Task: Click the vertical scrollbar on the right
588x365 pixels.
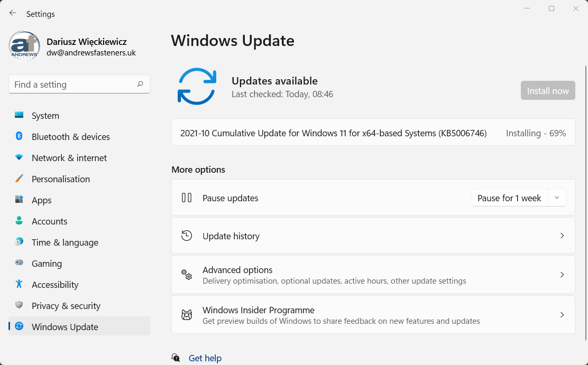Action: point(586,202)
